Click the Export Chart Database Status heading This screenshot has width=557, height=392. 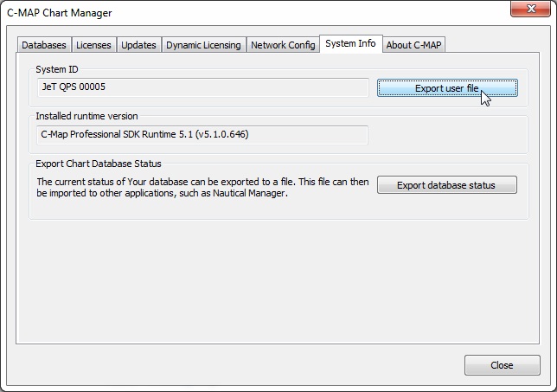pos(98,163)
